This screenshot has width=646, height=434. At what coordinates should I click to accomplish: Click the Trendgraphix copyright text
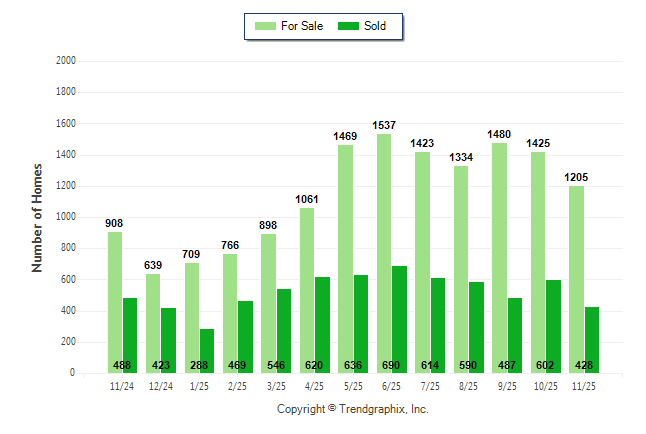[352, 409]
